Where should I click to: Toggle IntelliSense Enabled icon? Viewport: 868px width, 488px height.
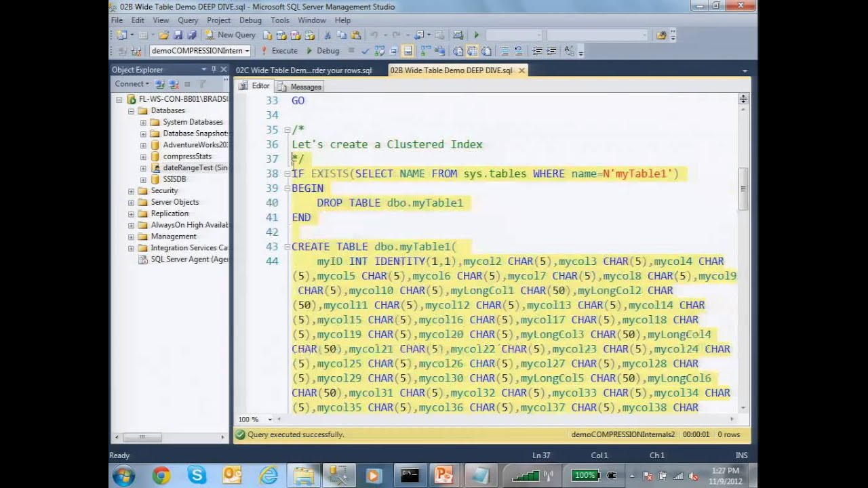[408, 51]
